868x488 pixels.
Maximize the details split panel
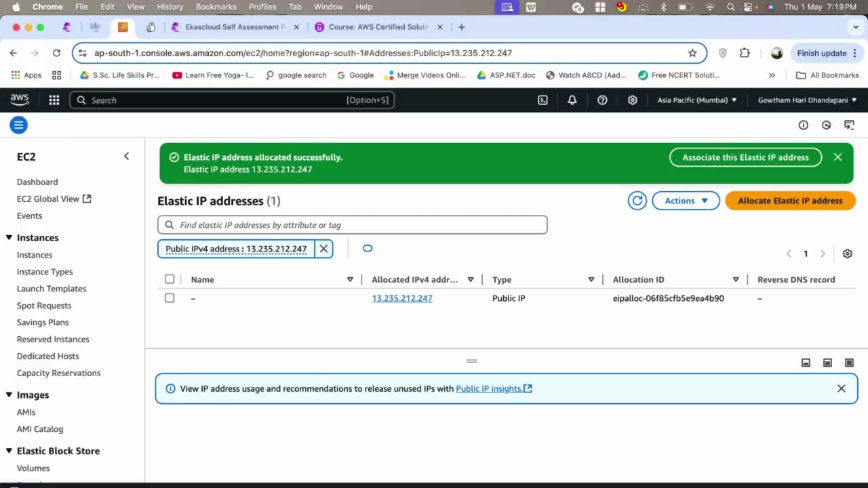[x=849, y=363]
